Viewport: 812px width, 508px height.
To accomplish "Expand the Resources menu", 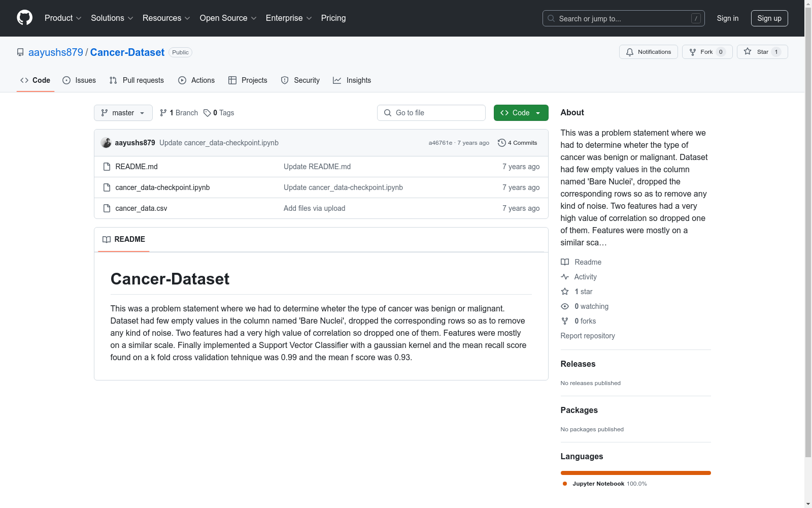I will click(166, 18).
